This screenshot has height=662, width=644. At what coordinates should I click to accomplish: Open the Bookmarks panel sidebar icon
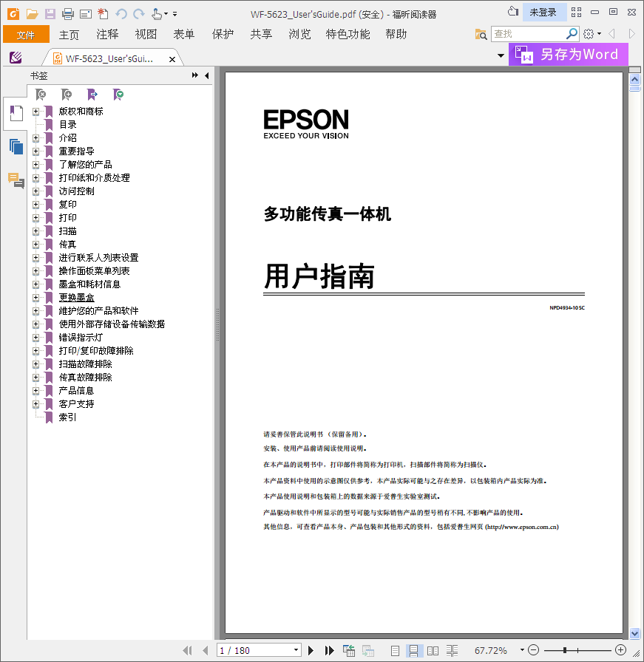[x=16, y=113]
